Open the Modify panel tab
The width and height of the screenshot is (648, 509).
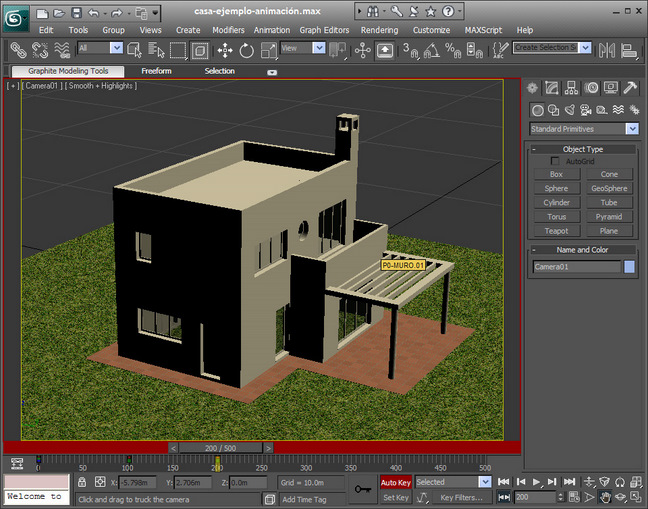coord(554,88)
